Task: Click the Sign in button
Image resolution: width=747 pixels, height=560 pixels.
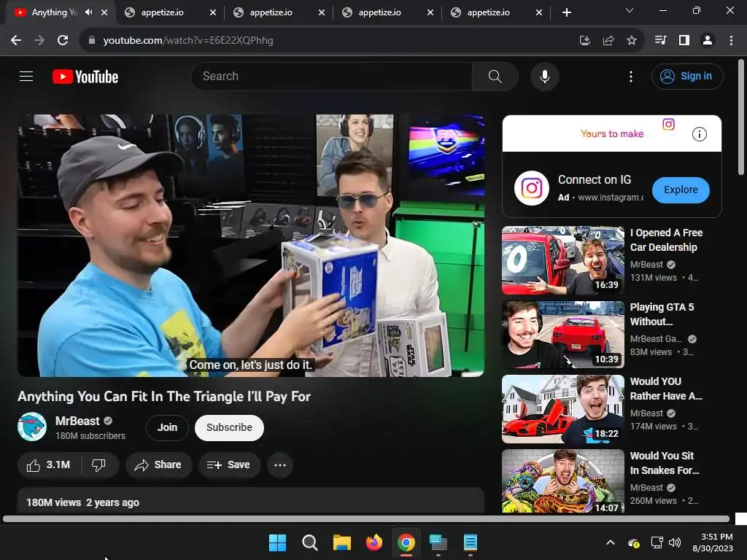Action: 687,76
